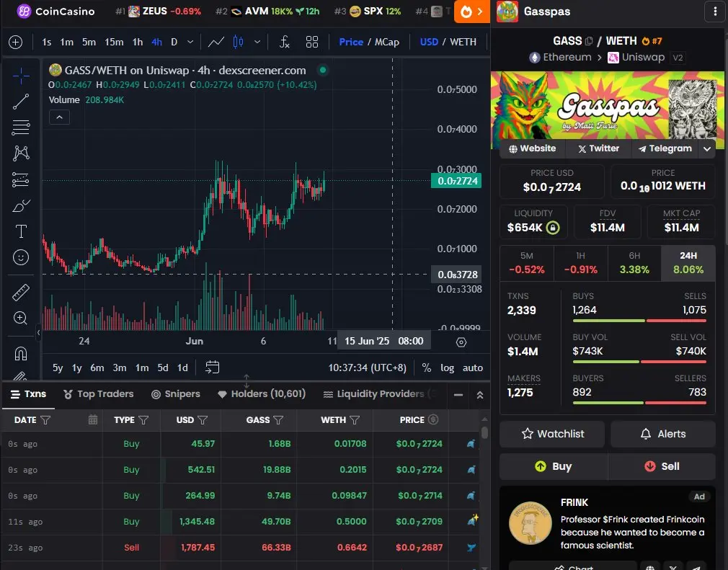
Task: Select the pattern drawing tool
Action: click(21, 153)
